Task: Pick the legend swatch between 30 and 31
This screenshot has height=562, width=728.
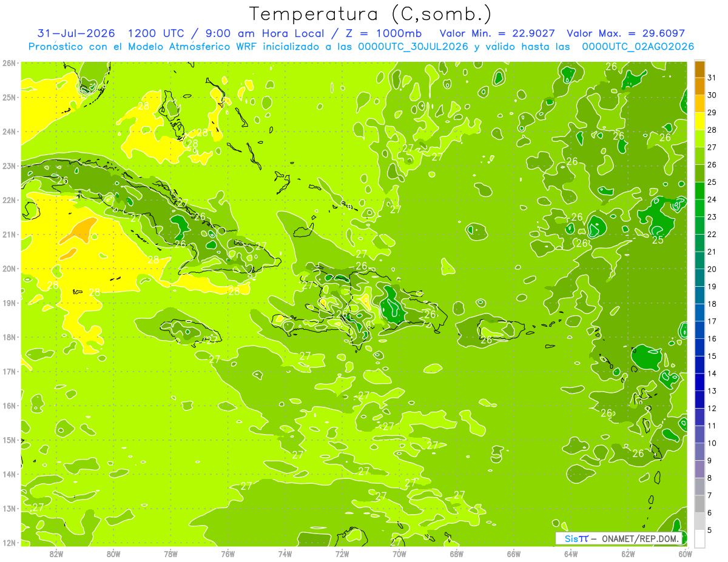Action: click(x=700, y=87)
